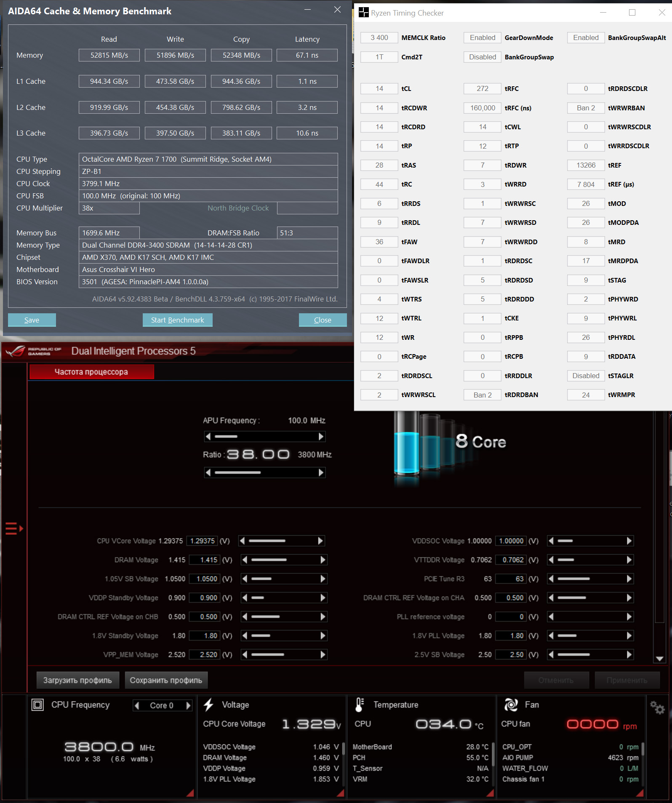Image resolution: width=672 pixels, height=803 pixels.
Task: Select the Частота процессора tab
Action: pos(91,372)
